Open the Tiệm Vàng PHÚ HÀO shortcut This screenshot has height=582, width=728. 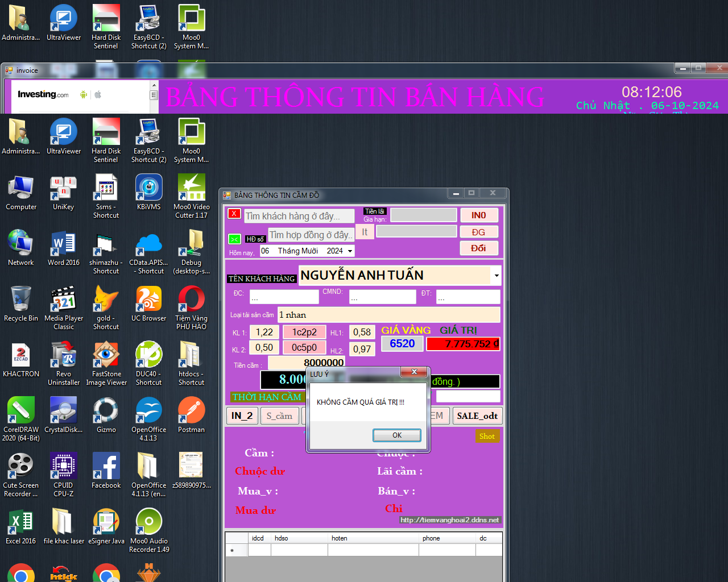[x=192, y=307]
